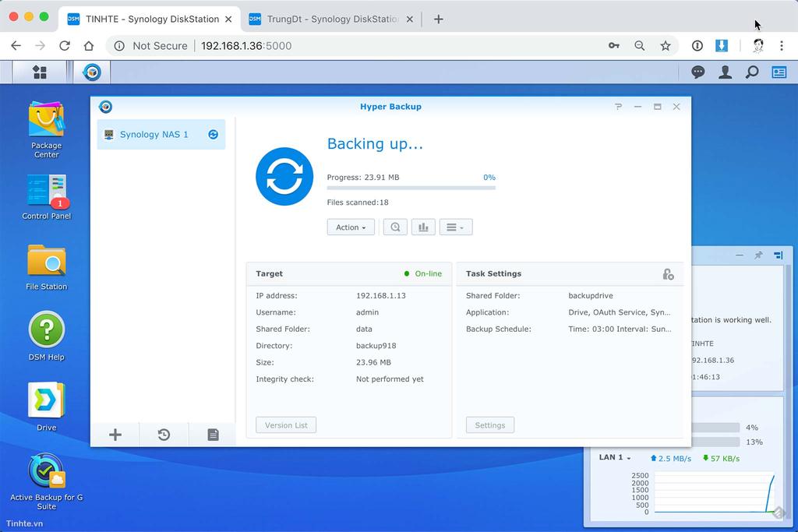Go to browser home page
The image size is (798, 532).
(x=89, y=46)
